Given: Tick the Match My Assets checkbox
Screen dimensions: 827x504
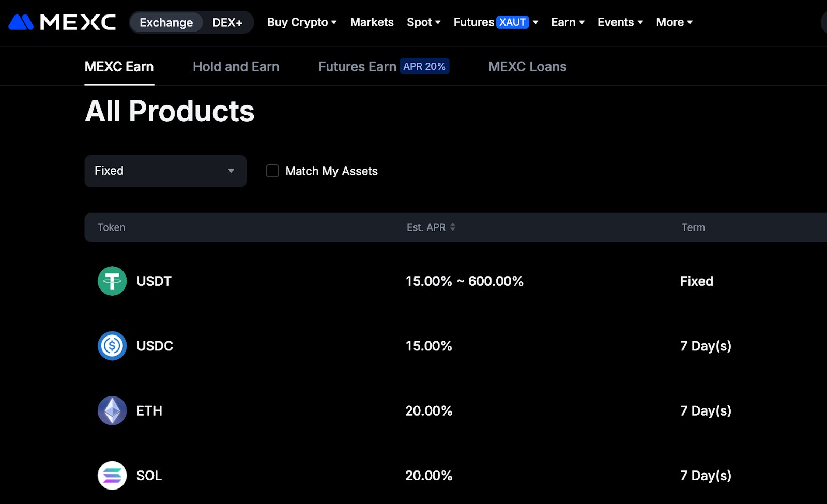Looking at the screenshot, I should [x=272, y=171].
